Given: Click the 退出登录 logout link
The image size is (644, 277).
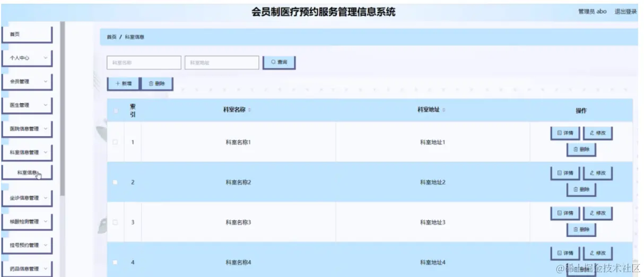Looking at the screenshot, I should click(626, 12).
